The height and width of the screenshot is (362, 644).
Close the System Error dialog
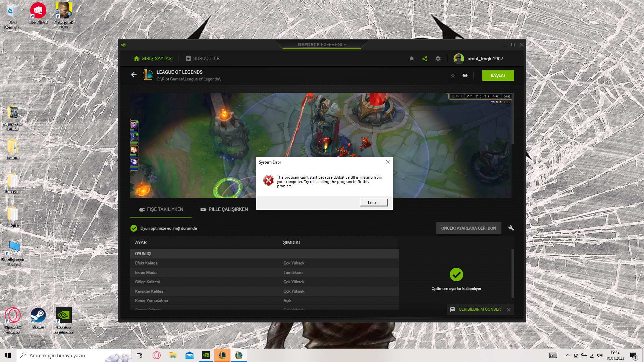(387, 162)
